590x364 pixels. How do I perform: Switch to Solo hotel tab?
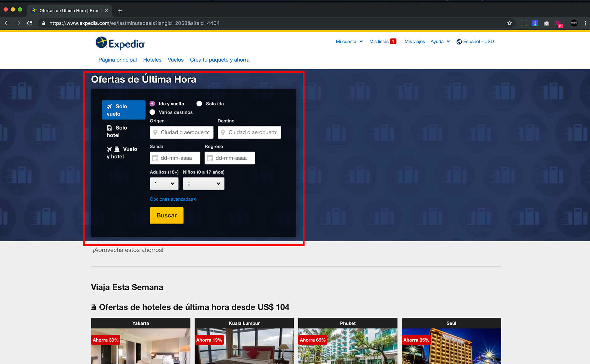point(117,131)
